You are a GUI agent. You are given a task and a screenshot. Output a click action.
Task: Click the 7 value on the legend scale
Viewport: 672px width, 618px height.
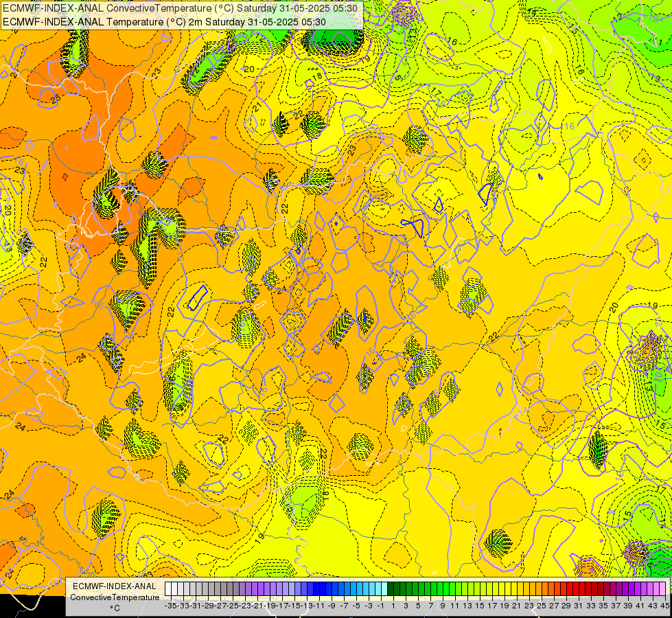[430, 606]
